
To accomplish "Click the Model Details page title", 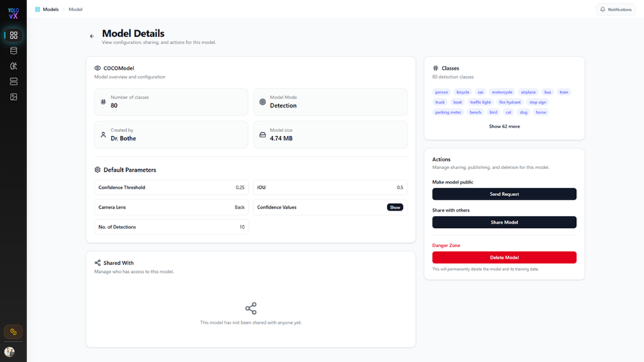I will tap(133, 33).
